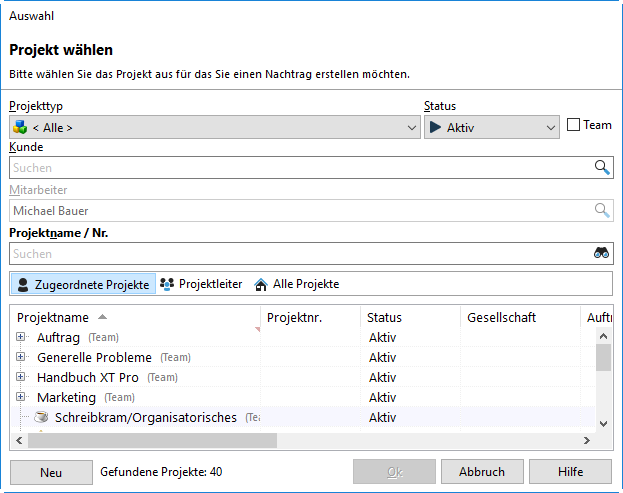This screenshot has height=493, width=623.
Task: Click the binoculars icon in project name search
Action: pos(602,254)
